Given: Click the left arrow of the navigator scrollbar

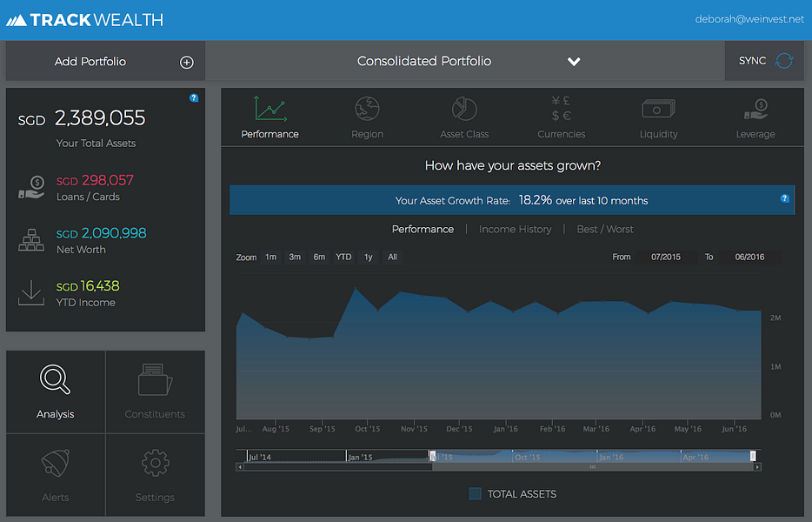Looking at the screenshot, I should (239, 467).
